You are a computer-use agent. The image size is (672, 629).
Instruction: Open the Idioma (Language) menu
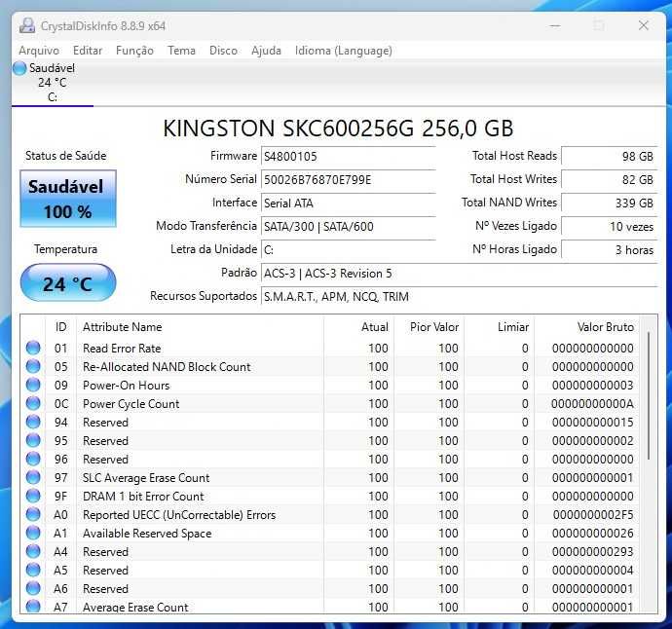pyautogui.click(x=343, y=51)
